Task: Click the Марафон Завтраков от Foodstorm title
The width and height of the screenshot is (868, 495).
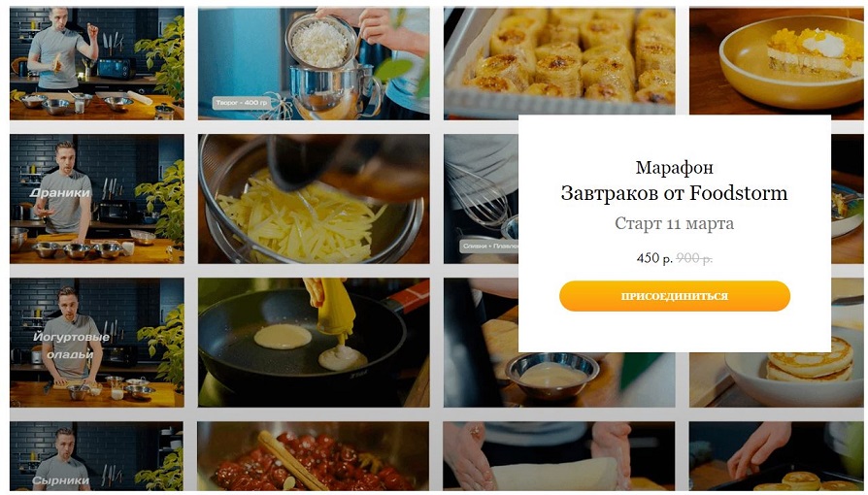Action: point(674,181)
